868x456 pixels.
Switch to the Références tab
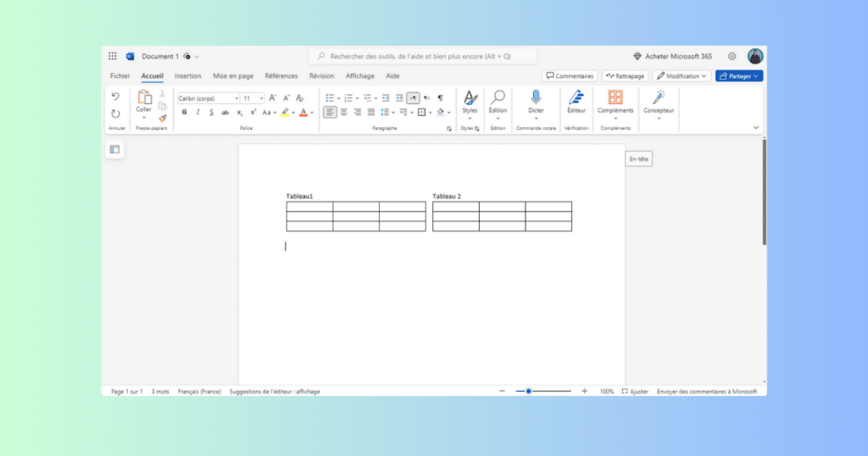tap(281, 75)
